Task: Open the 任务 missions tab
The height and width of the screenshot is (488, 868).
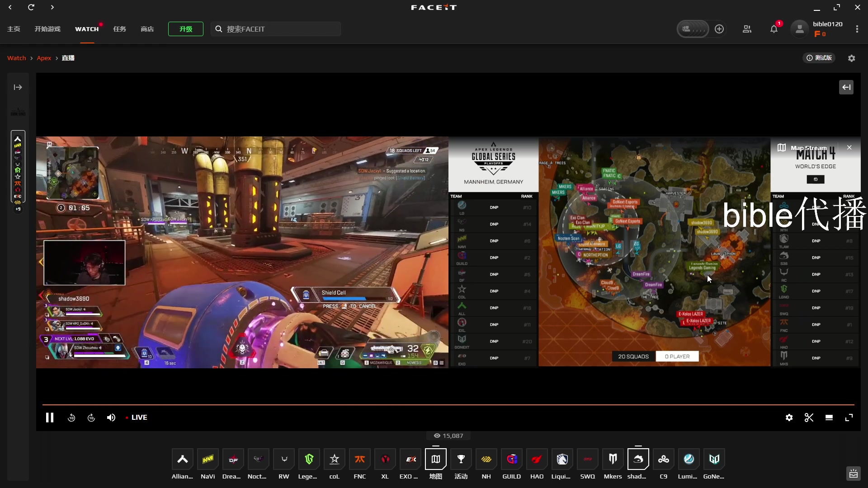Action: pos(119,29)
